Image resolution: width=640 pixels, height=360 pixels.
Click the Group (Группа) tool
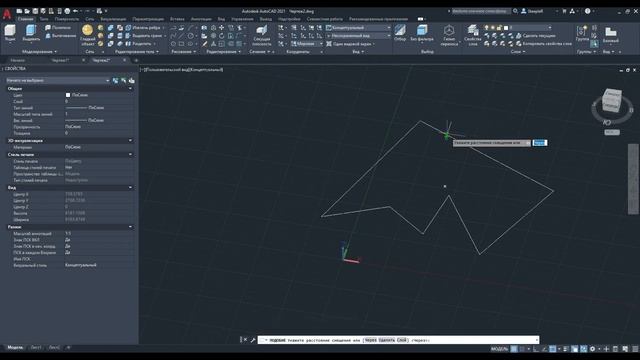click(582, 33)
